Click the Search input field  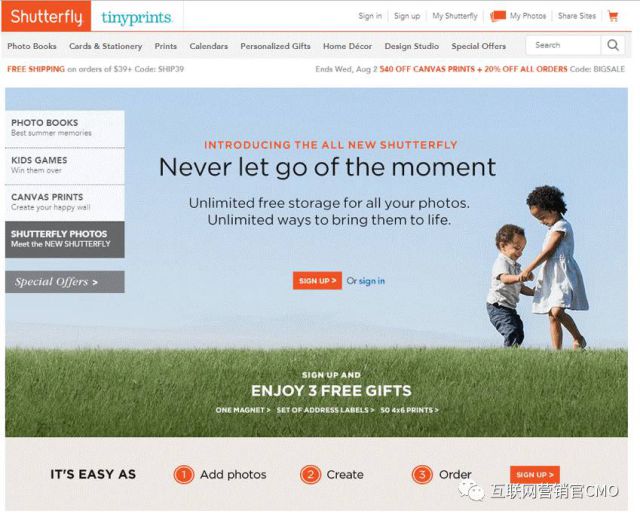point(563,45)
